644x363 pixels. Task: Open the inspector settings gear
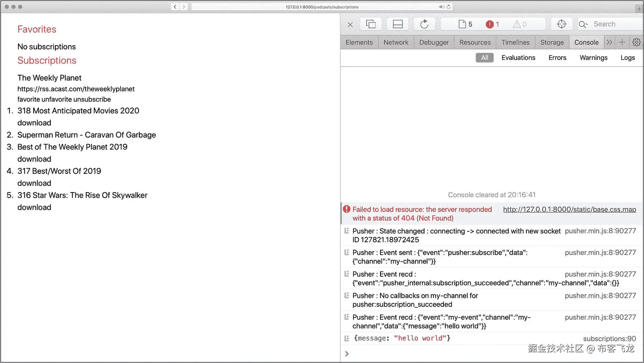637,42
